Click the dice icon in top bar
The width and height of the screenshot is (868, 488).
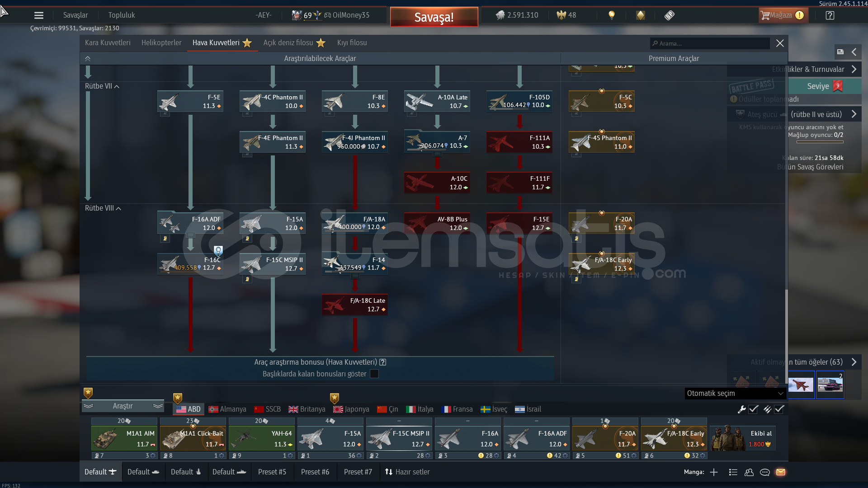click(x=670, y=15)
